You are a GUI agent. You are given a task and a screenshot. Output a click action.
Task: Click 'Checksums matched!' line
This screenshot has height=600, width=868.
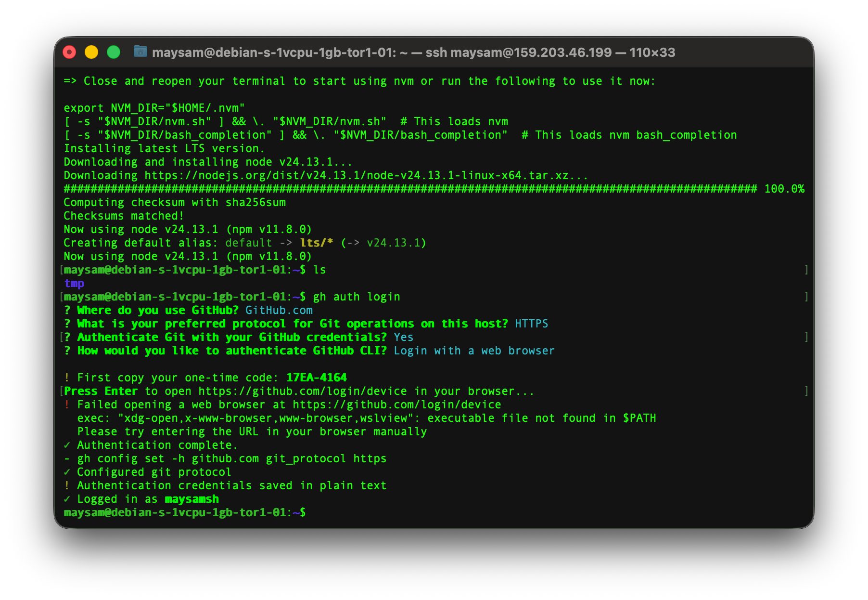click(124, 216)
